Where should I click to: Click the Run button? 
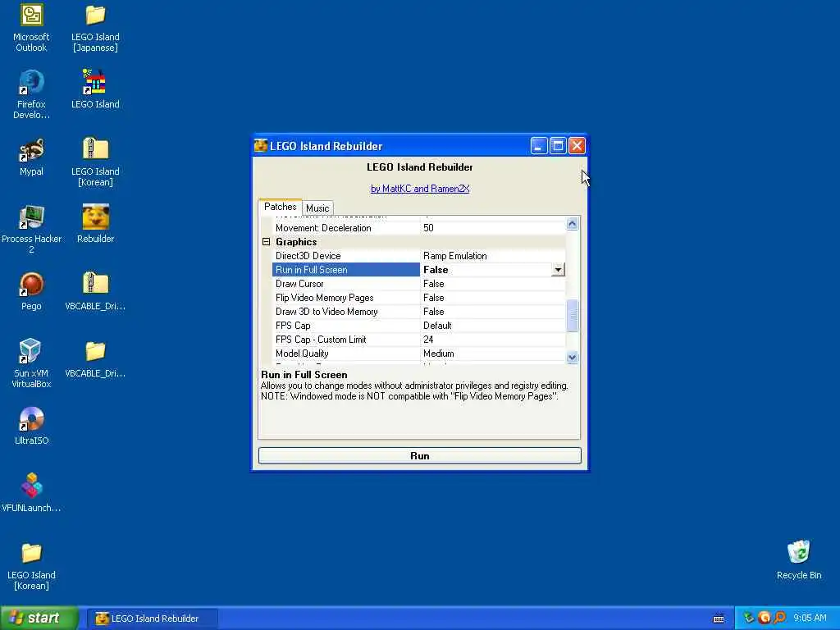[x=419, y=456]
